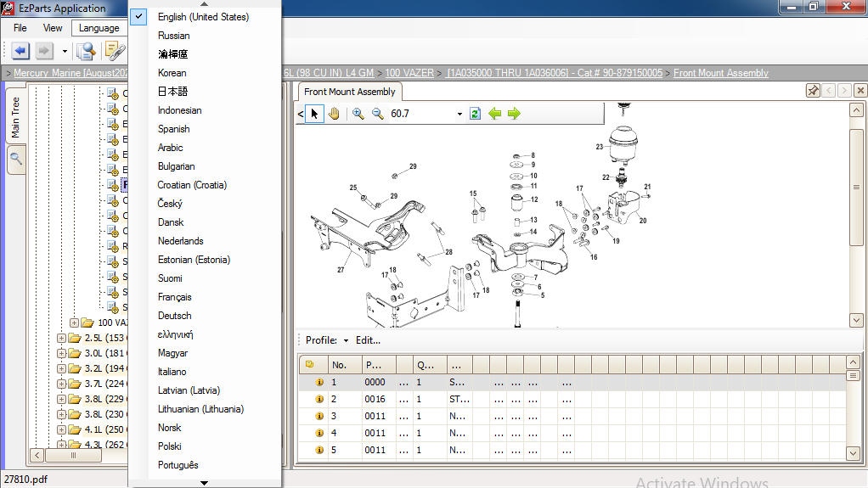
Task: Expand the 3.8L (229 tree folder
Action: coord(61,399)
